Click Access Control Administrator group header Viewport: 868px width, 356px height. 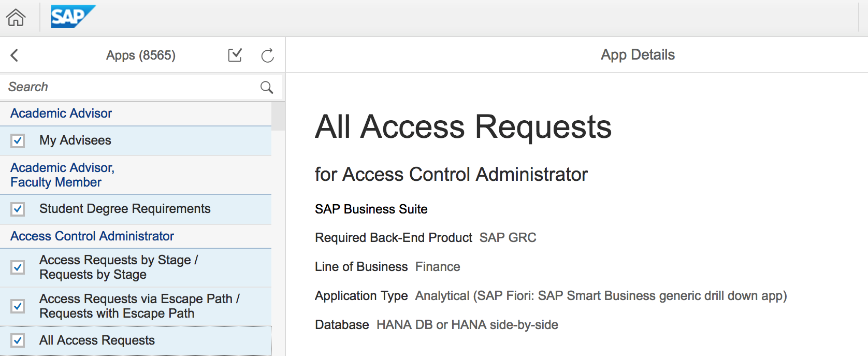coord(136,236)
